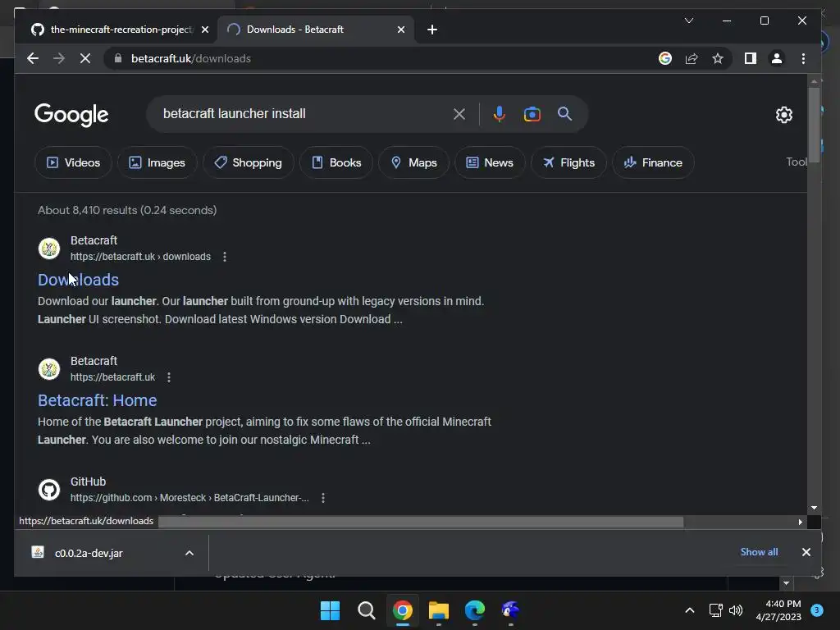Clear the search box text
Screen dimensions: 840x630
pyautogui.click(x=459, y=114)
